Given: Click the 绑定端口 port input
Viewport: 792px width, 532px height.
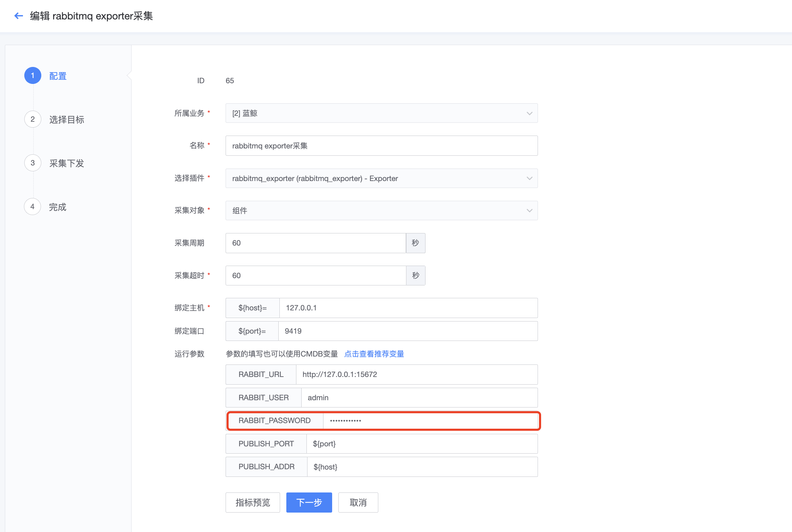Looking at the screenshot, I should (408, 331).
